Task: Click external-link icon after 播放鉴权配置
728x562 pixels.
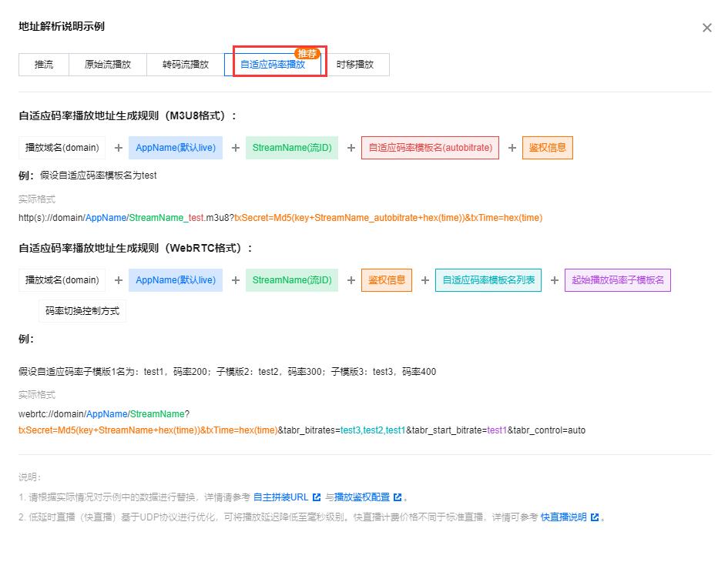Action: pyautogui.click(x=398, y=497)
